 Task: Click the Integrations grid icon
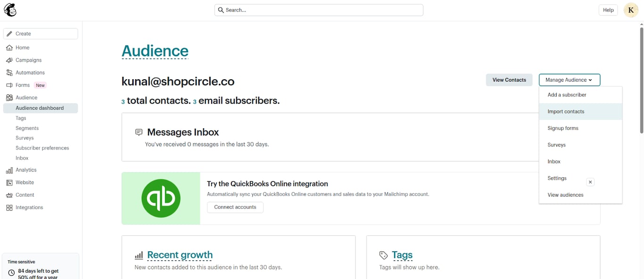coord(9,207)
